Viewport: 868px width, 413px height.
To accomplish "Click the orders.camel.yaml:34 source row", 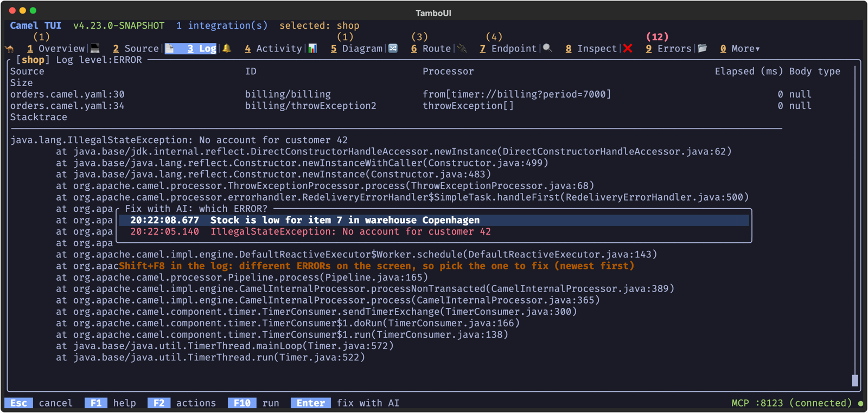I will pos(67,106).
